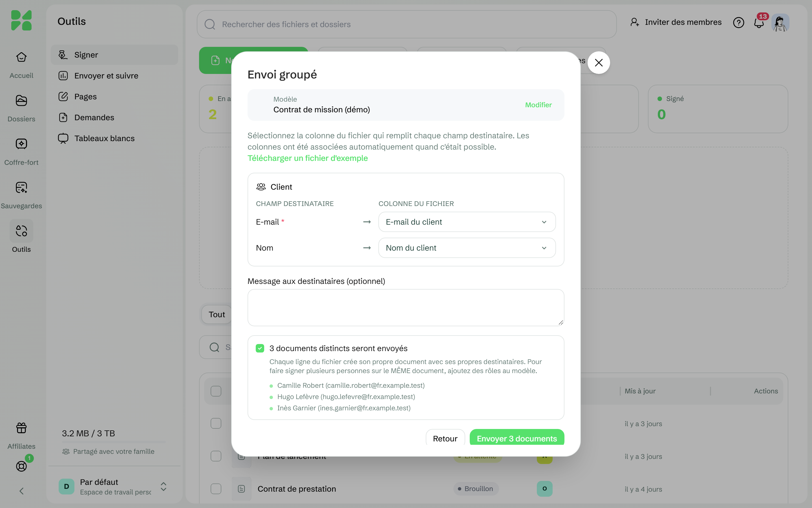Open Envoyer et suivre menu item
The width and height of the screenshot is (812, 508).
tap(114, 76)
